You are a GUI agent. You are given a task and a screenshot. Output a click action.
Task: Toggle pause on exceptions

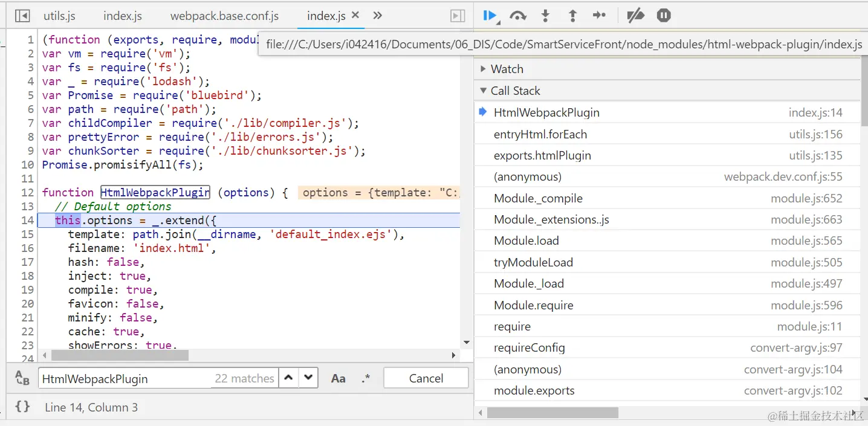coord(664,16)
